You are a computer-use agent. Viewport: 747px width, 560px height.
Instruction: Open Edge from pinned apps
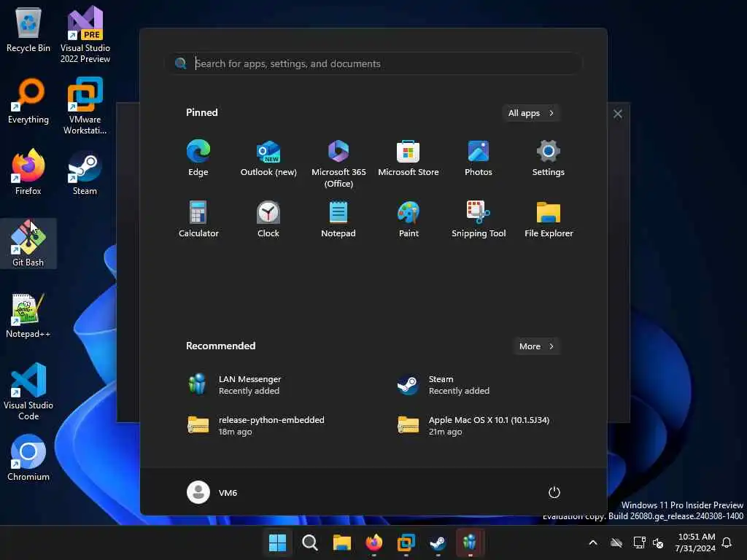pos(198,158)
